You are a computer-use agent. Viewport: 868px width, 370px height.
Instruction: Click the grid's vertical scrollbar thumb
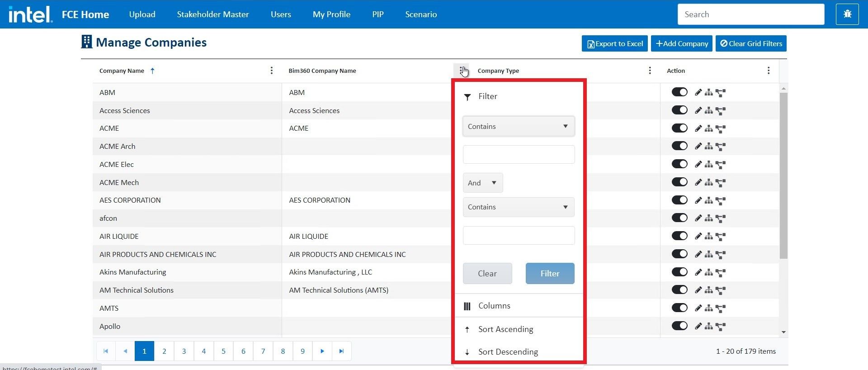pyautogui.click(x=783, y=176)
